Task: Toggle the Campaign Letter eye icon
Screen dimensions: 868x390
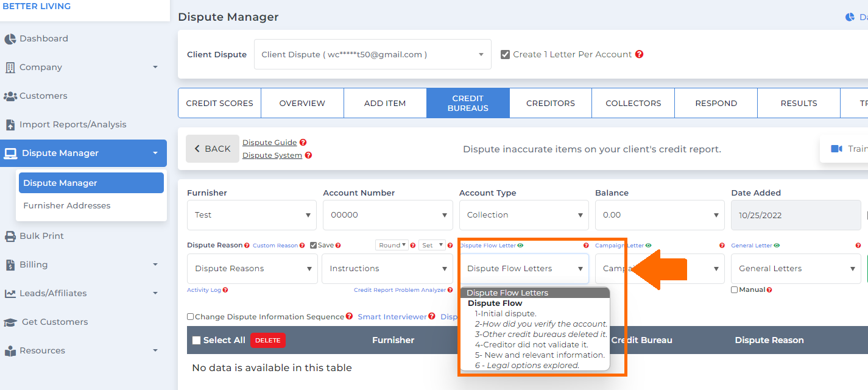Action: (649, 246)
